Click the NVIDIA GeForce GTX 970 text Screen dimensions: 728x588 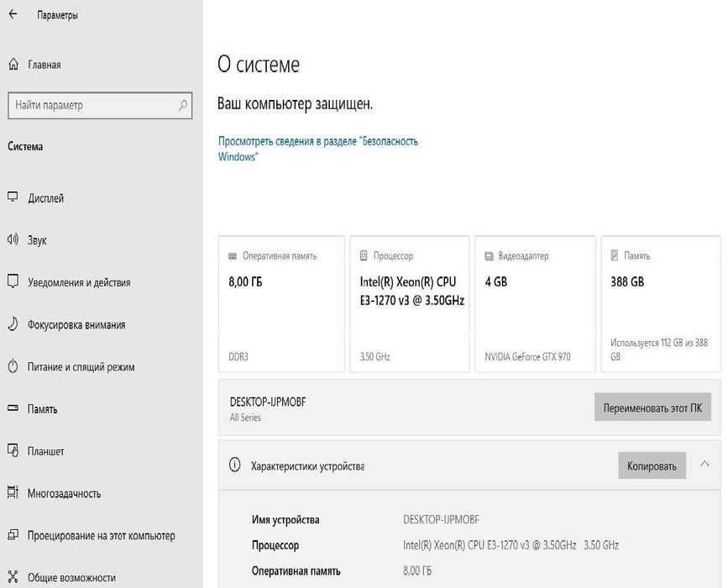pos(527,357)
